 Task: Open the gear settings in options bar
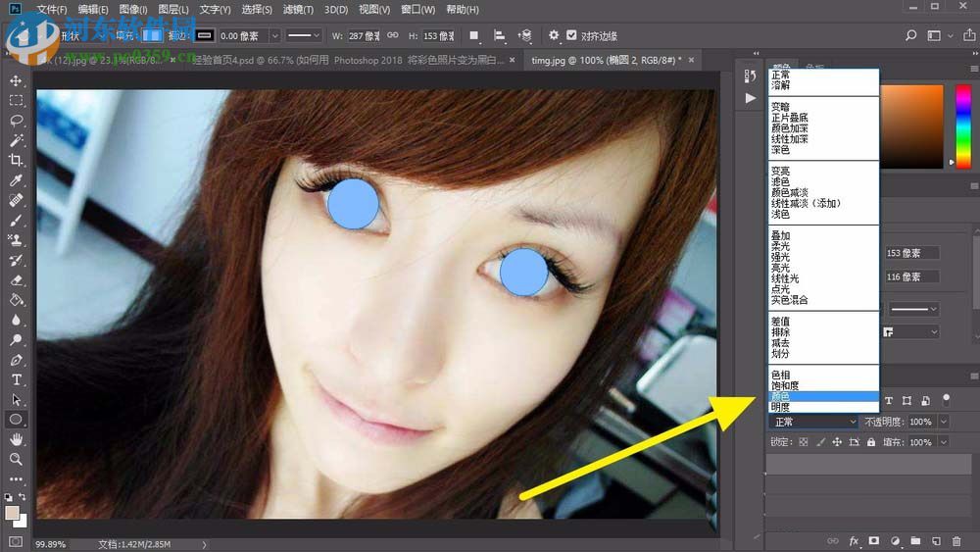(x=553, y=35)
